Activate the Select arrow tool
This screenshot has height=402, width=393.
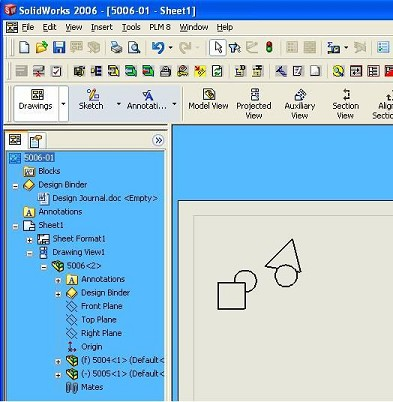tap(218, 48)
